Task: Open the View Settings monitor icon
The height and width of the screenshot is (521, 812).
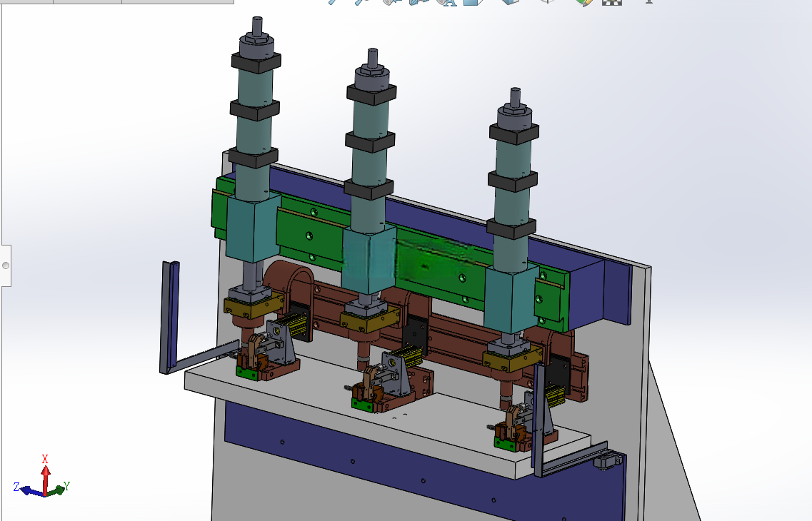Action: tap(648, 1)
